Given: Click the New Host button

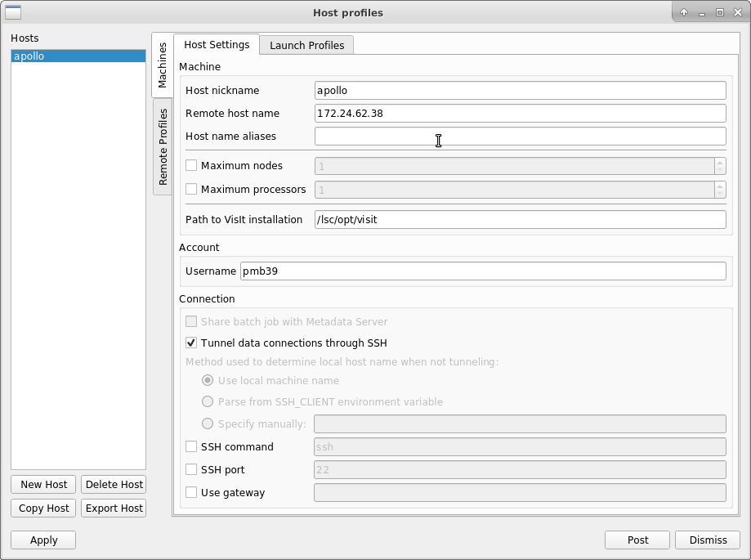Looking at the screenshot, I should 44,485.
